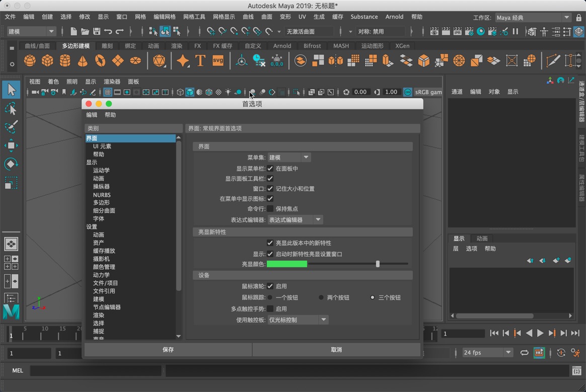Click the play forward playback button
586x392 pixels.
pyautogui.click(x=540, y=333)
